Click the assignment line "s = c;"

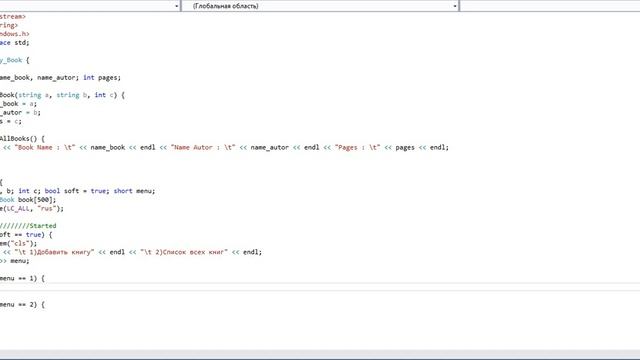(x=11, y=121)
